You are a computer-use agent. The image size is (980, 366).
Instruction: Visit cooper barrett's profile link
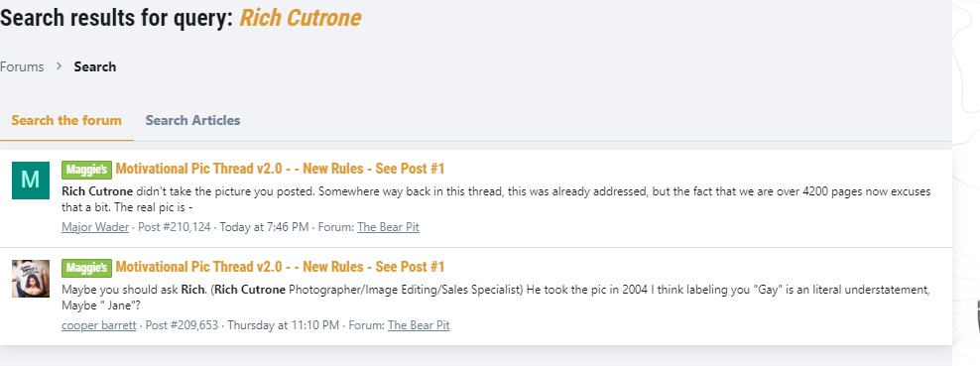(99, 325)
